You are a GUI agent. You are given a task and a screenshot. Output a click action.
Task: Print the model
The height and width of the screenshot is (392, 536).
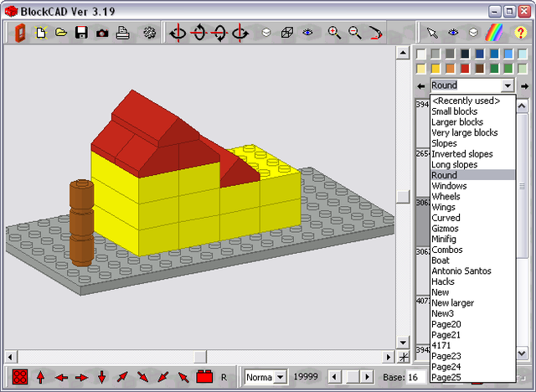pos(122,33)
